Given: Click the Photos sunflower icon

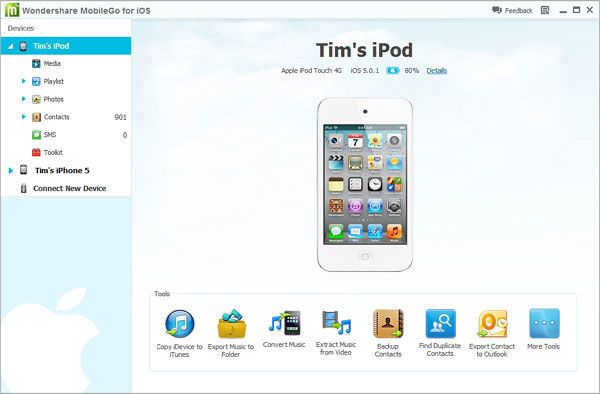Looking at the screenshot, I should (36, 99).
